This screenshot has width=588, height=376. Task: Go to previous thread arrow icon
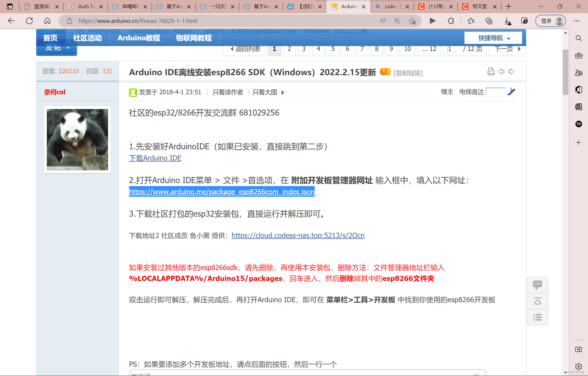(x=501, y=72)
